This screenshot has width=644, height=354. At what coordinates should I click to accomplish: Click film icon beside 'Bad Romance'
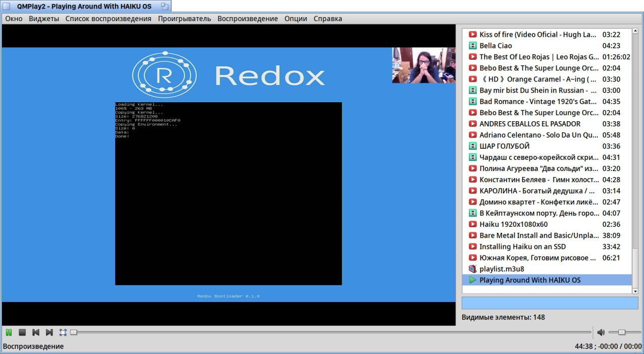pos(472,102)
